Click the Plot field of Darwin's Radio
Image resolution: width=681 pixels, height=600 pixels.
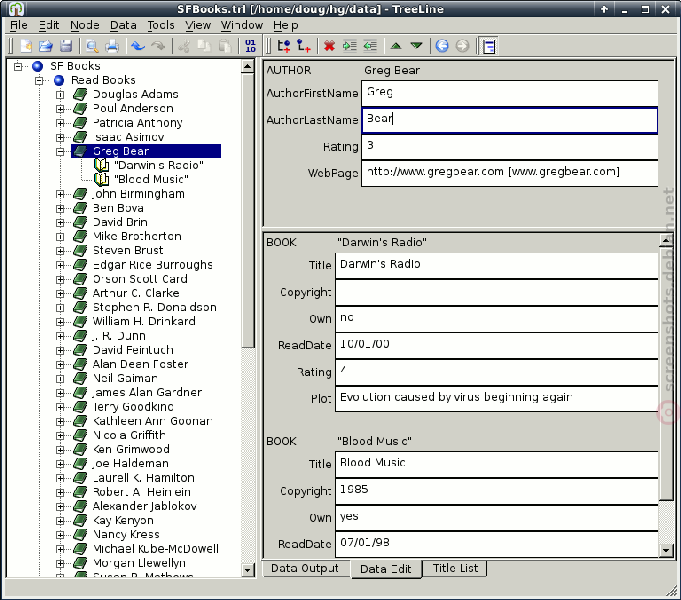pyautogui.click(x=496, y=398)
